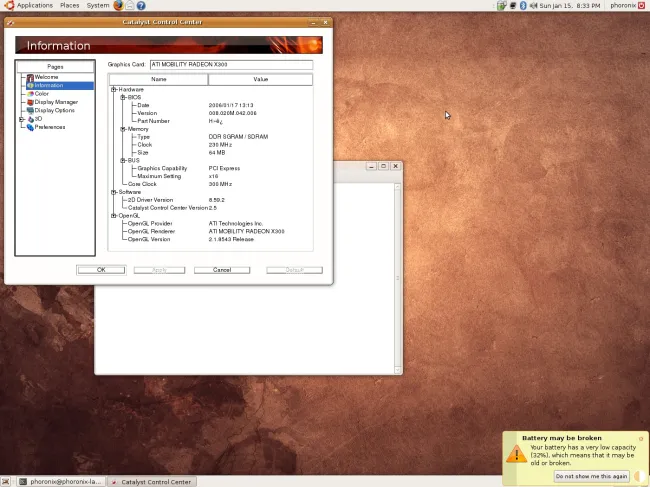
Task: Click the phoronix user menu
Action: [623, 5]
